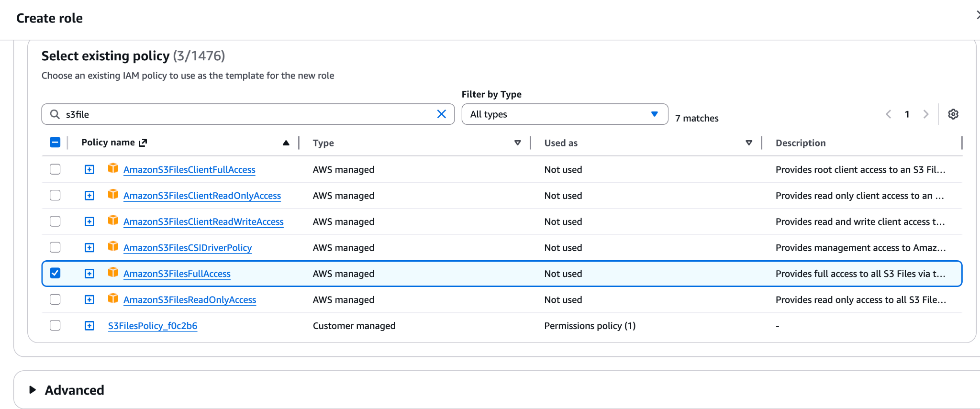Open the AmazonS3FilesClientReadOnlyAccess policy link
The width and height of the screenshot is (980, 409).
click(202, 196)
